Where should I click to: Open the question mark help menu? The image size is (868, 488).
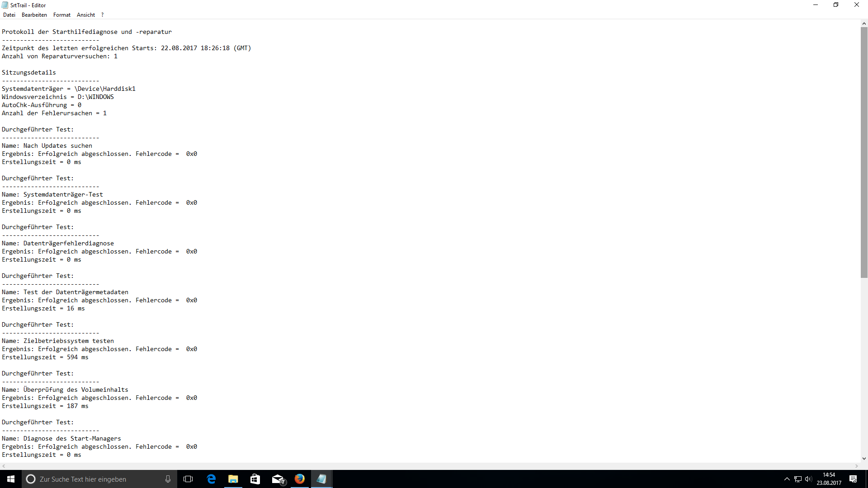tap(103, 15)
